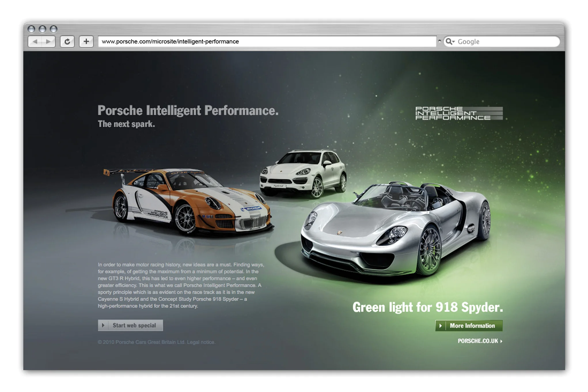Click the arrow icon in Start web special
Viewport: 588px width, 392px height.
click(103, 325)
